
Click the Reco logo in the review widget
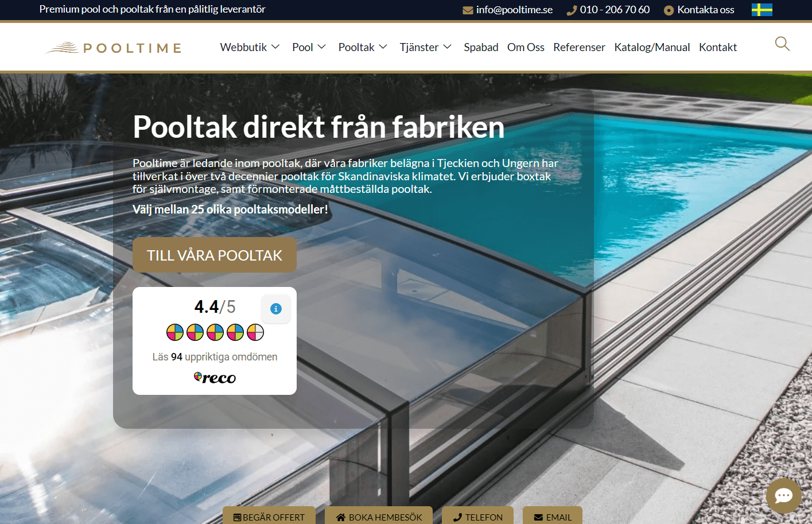(215, 377)
